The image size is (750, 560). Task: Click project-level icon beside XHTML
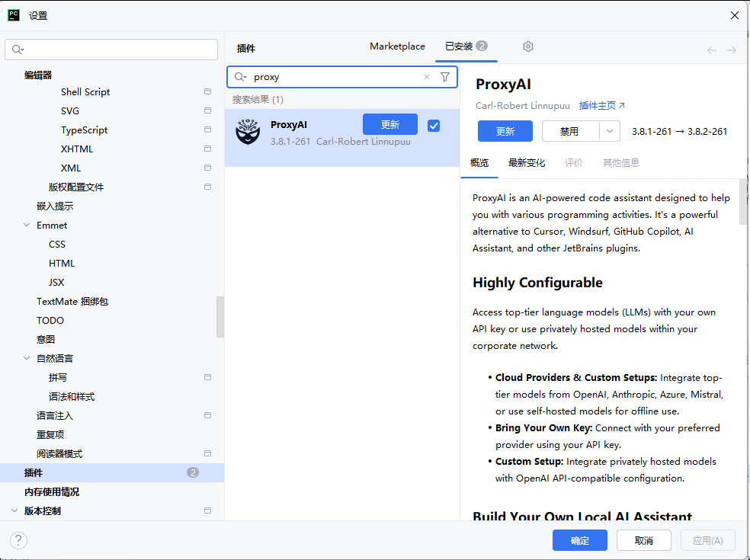tap(207, 149)
